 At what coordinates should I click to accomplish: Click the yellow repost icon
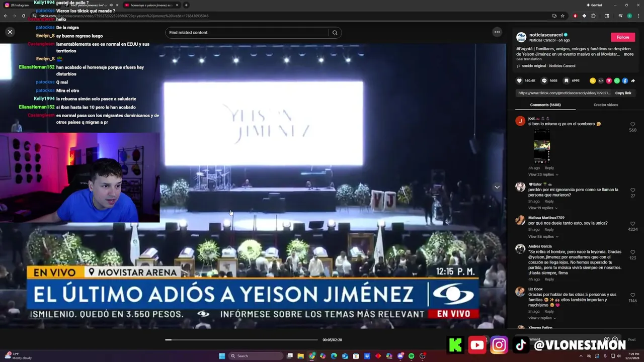coord(593,80)
